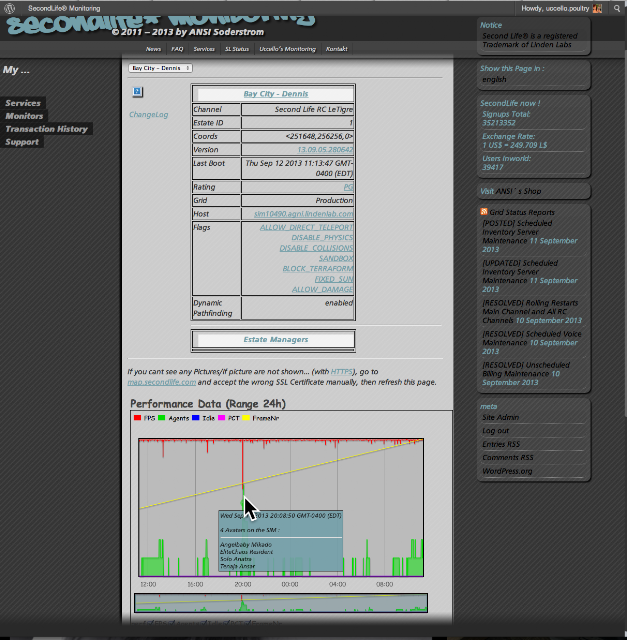Open the ChangeLog link
The height and width of the screenshot is (640, 627).
click(149, 115)
